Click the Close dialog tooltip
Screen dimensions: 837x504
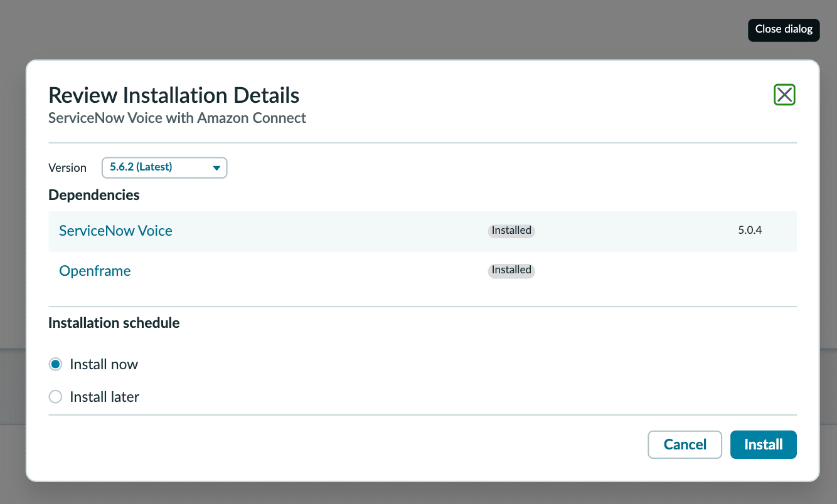(784, 29)
